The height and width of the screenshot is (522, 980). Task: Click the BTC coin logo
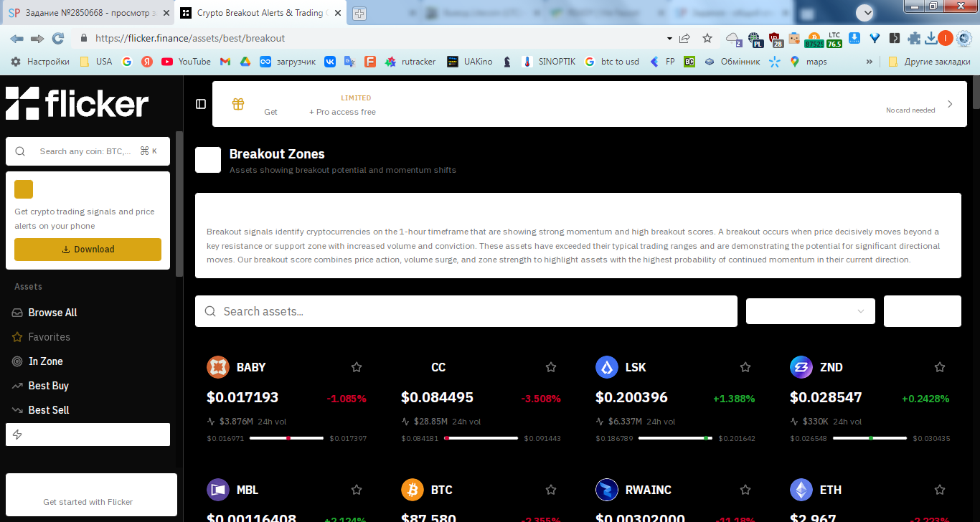413,490
